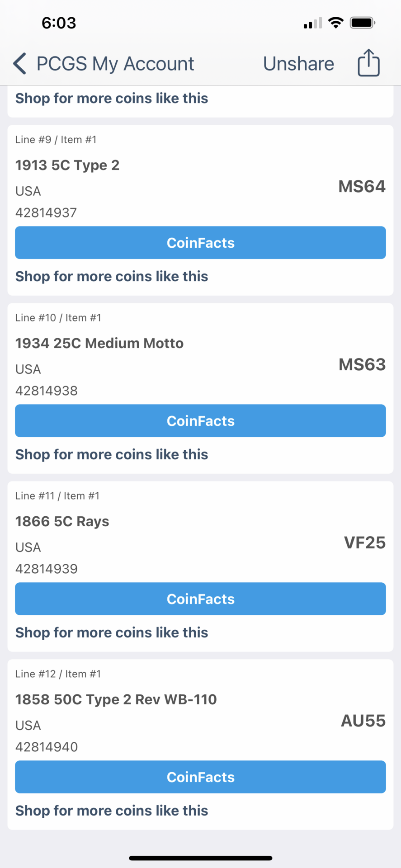Select the 1913 5C Type 2 title
Screen dimensions: 401x868
pyautogui.click(x=67, y=165)
